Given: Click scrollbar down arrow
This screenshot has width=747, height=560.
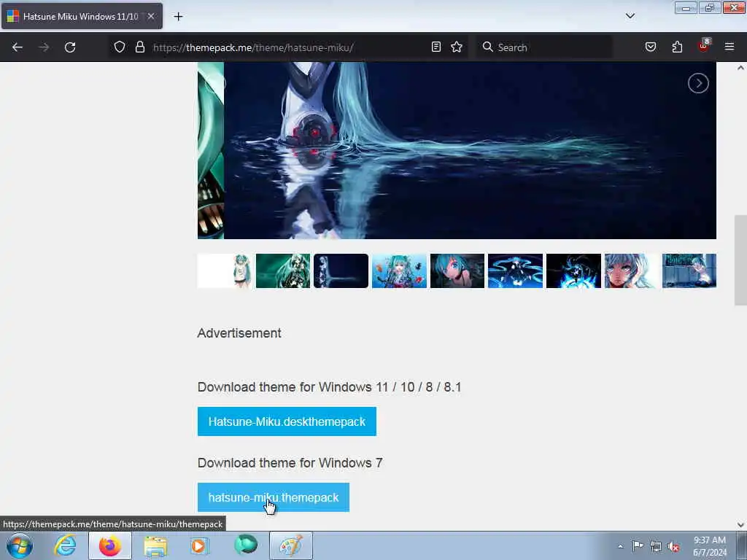Looking at the screenshot, I should point(740,525).
